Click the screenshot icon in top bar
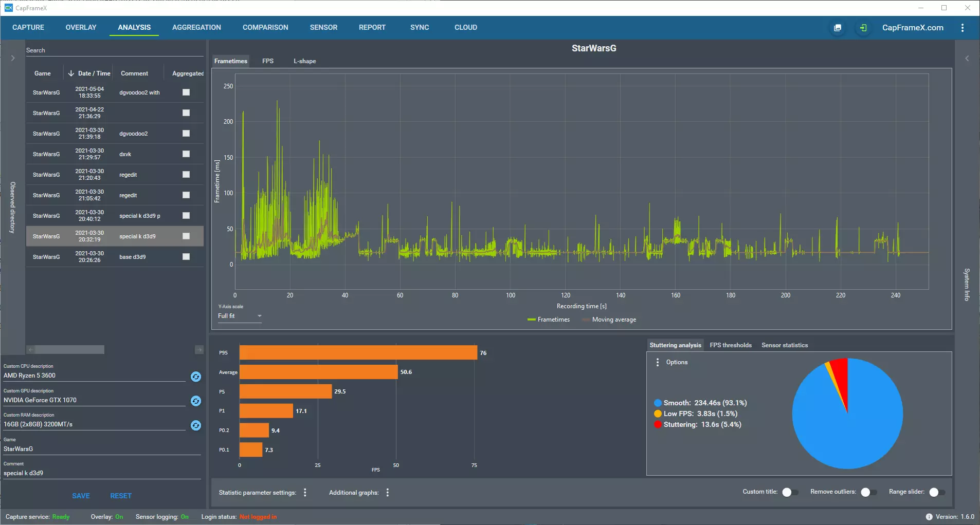 (x=838, y=28)
